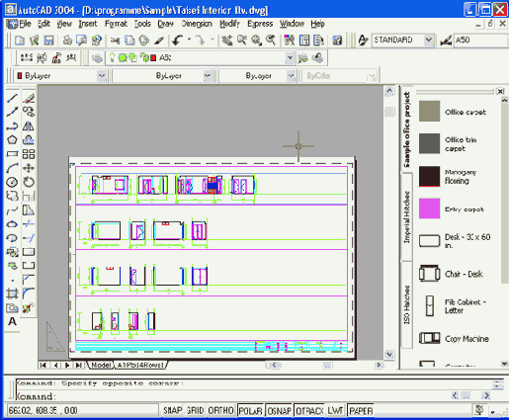509x420 pixels.
Task: Expand the ByLayer color dropdown
Action: [x=102, y=76]
